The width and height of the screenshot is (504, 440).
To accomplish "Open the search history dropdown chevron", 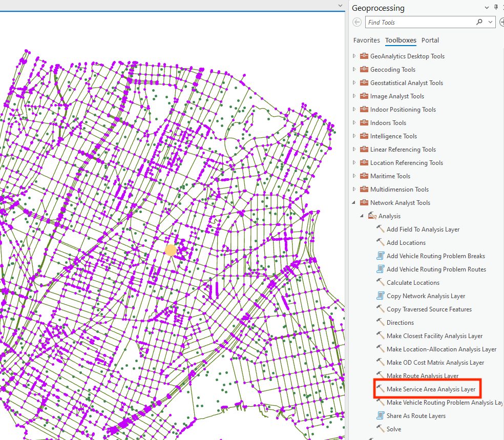I will click(489, 22).
